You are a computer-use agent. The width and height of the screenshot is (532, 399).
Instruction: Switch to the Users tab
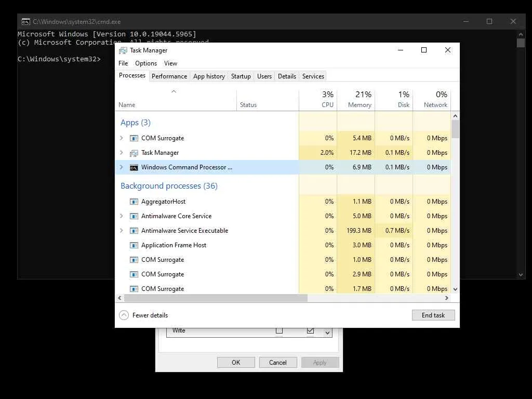(264, 76)
